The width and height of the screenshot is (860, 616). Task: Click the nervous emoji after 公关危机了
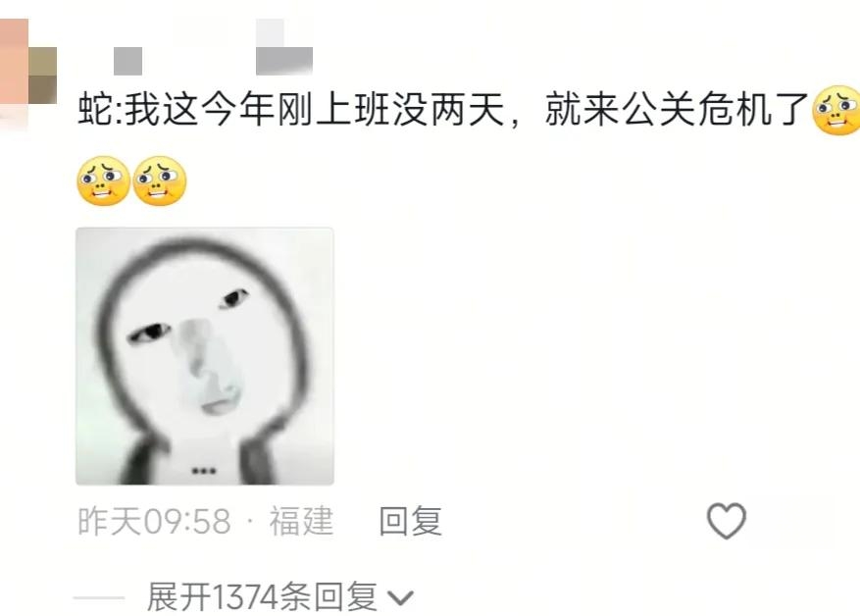pyautogui.click(x=835, y=110)
